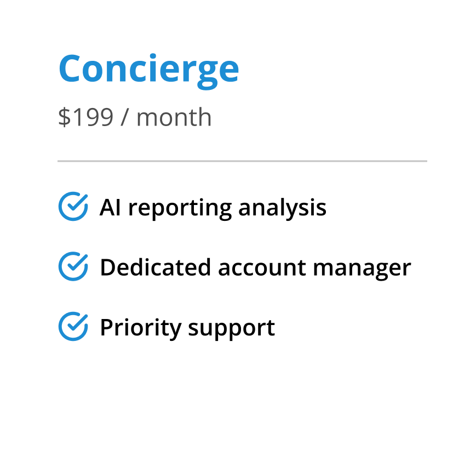Click the Concierge plan title
Image resolution: width=476 pixels, height=450 pixels.
(148, 69)
